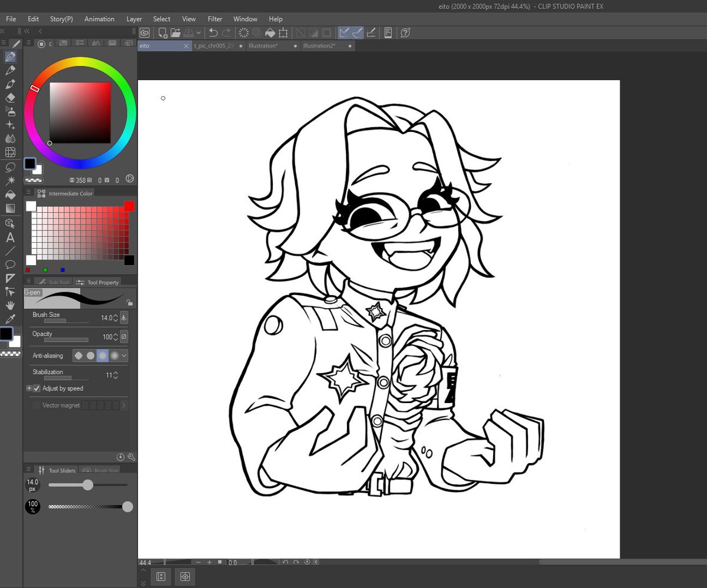
Task: Click Opacity dynamics button
Action: click(124, 337)
